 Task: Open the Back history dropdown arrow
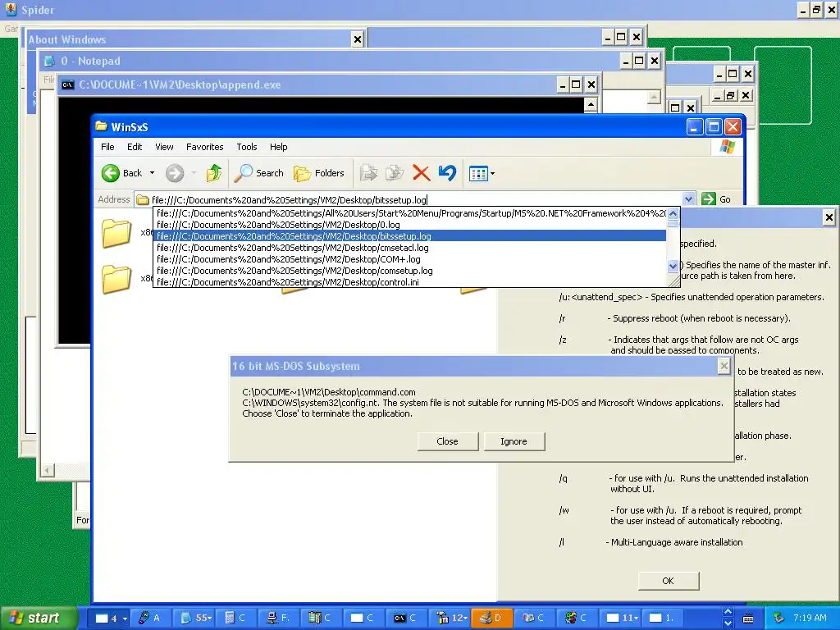tap(152, 173)
